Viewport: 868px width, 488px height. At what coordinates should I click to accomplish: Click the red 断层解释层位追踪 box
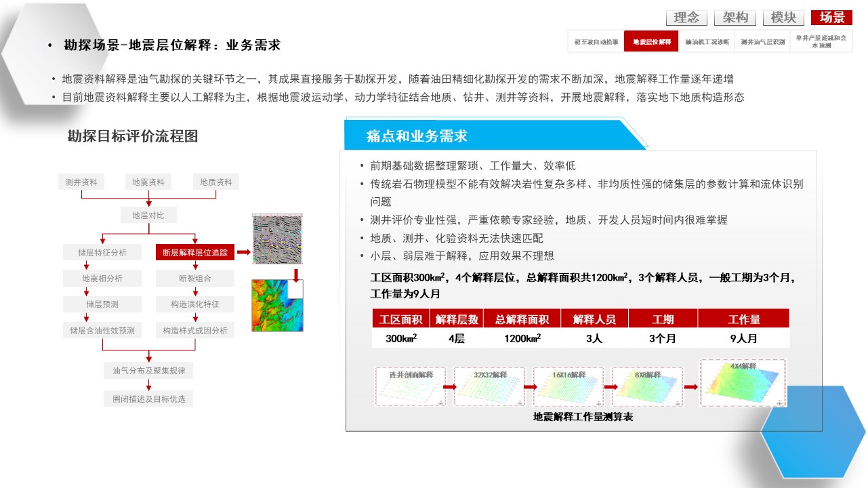coord(195,252)
